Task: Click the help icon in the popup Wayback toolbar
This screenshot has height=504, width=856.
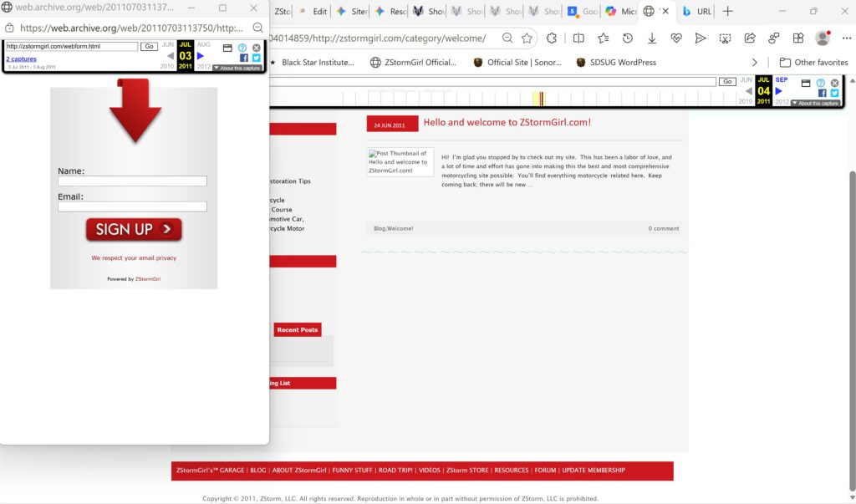Action: point(242,48)
